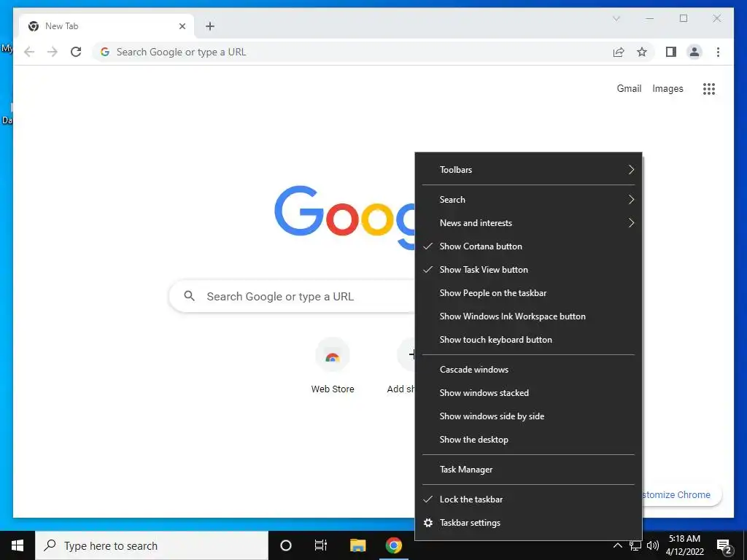Screen dimensions: 747x560
Task: Expand the Search submenu arrow
Action: point(631,200)
